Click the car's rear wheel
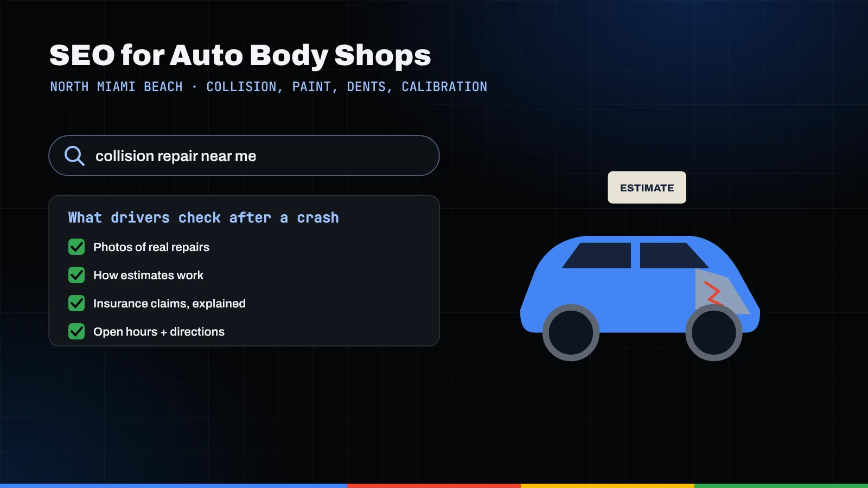Screen dimensions: 868x488 tap(571, 332)
